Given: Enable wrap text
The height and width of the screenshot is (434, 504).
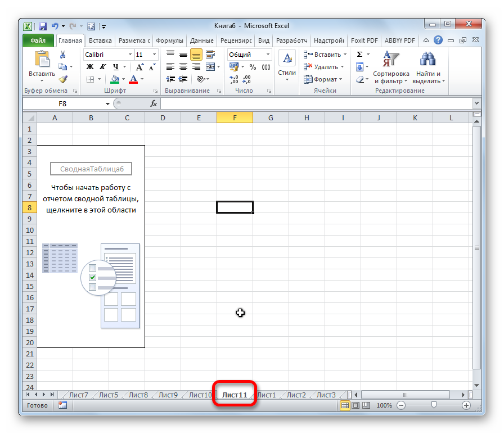Looking at the screenshot, I should tap(210, 55).
